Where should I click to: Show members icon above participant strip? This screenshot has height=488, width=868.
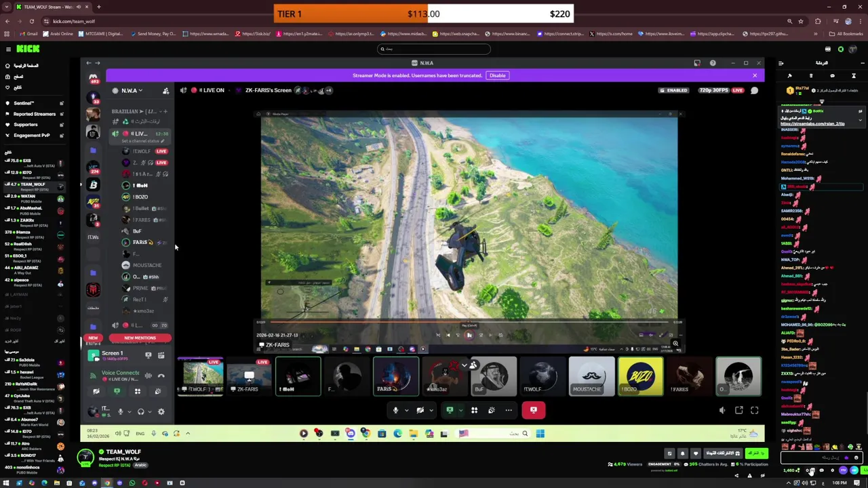[473, 365]
